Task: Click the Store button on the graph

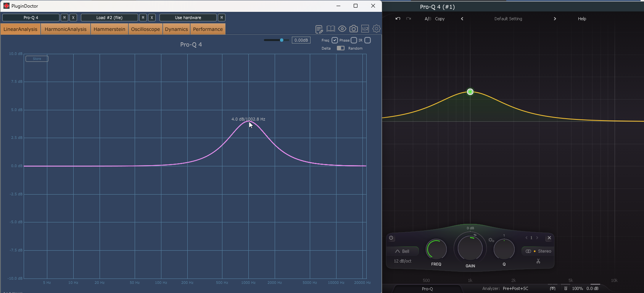Action: click(x=37, y=59)
